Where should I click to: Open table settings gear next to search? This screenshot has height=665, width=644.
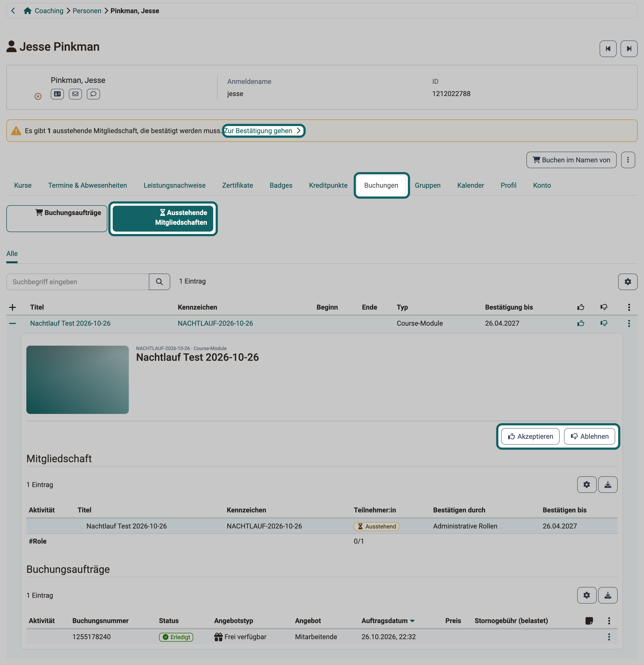(628, 282)
